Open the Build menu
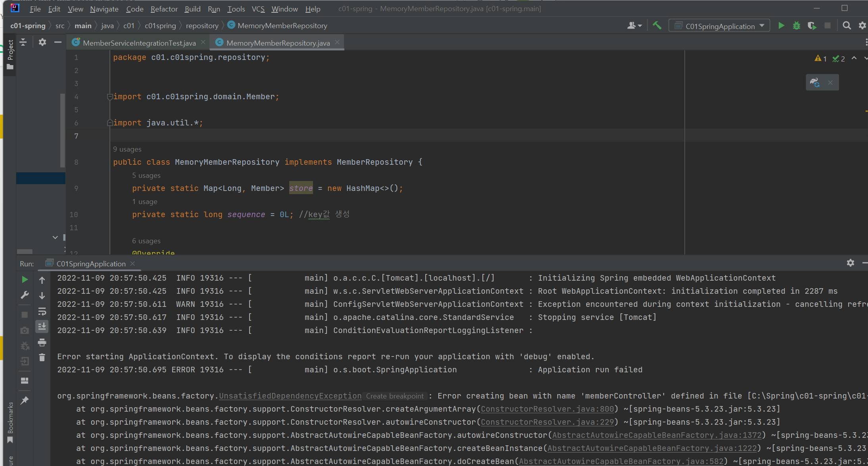The height and width of the screenshot is (466, 868). tap(192, 9)
